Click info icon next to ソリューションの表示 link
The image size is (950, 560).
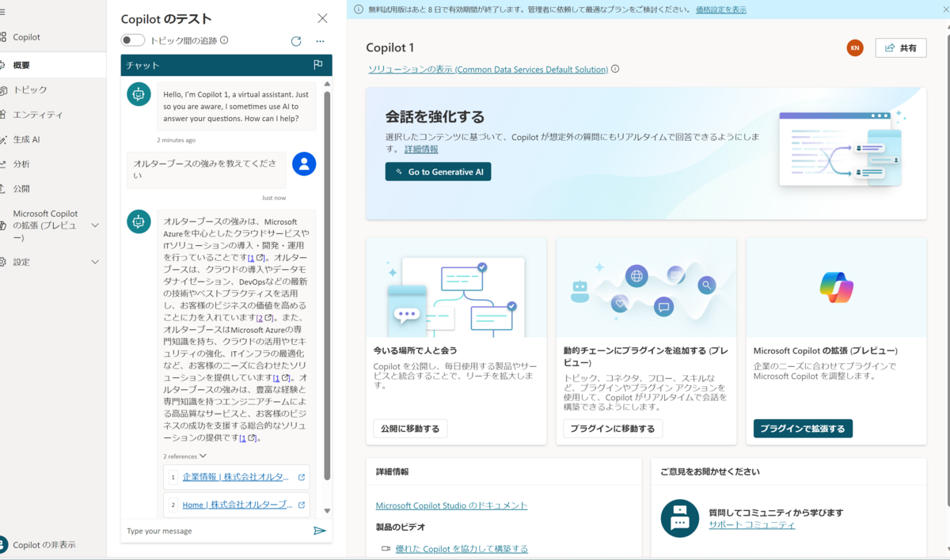pyautogui.click(x=615, y=70)
